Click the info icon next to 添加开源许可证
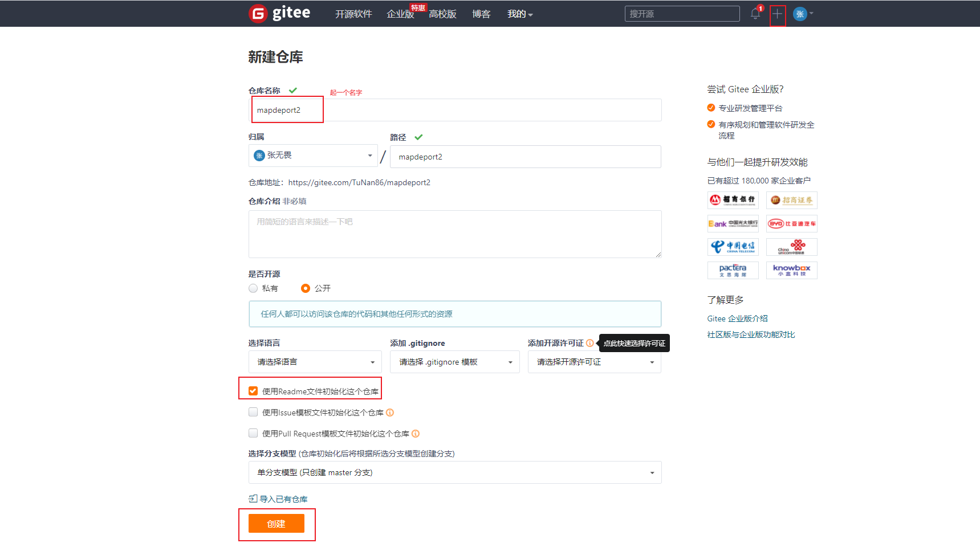 (x=590, y=343)
